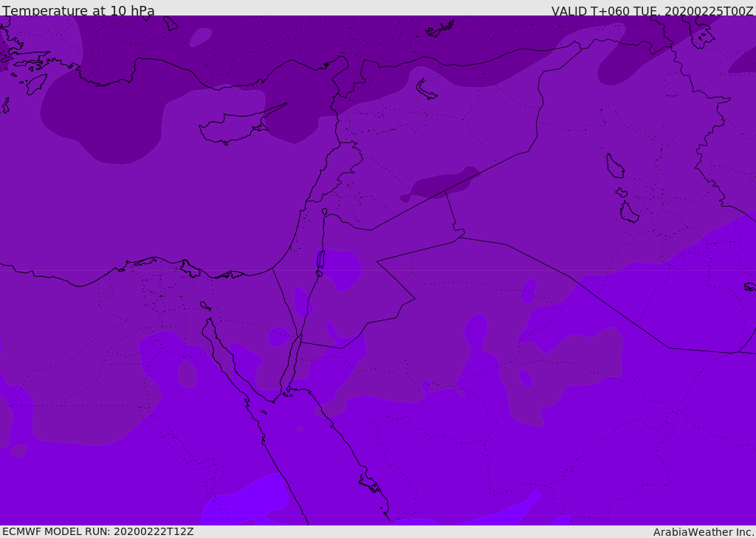Click the 'Temperature at 10 hPa' title text
This screenshot has height=538, width=756.
coord(78,10)
